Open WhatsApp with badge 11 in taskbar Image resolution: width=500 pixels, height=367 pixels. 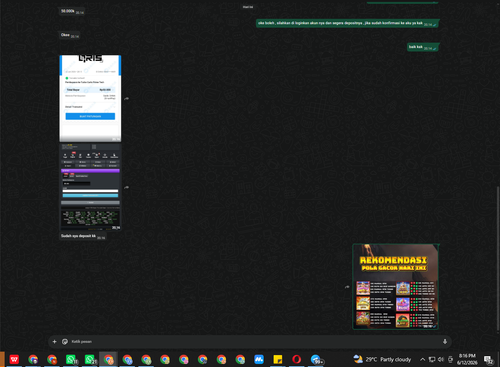tap(71, 359)
